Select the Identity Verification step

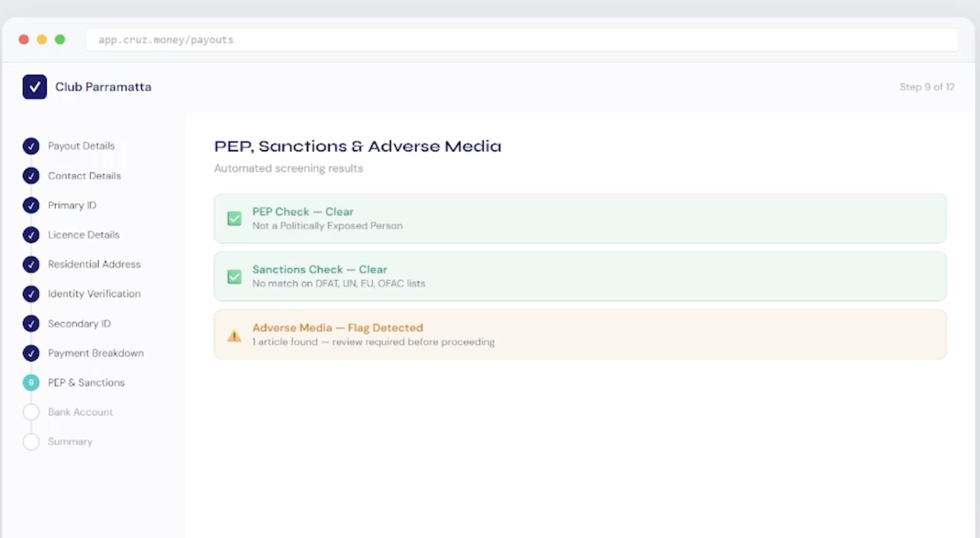[94, 294]
